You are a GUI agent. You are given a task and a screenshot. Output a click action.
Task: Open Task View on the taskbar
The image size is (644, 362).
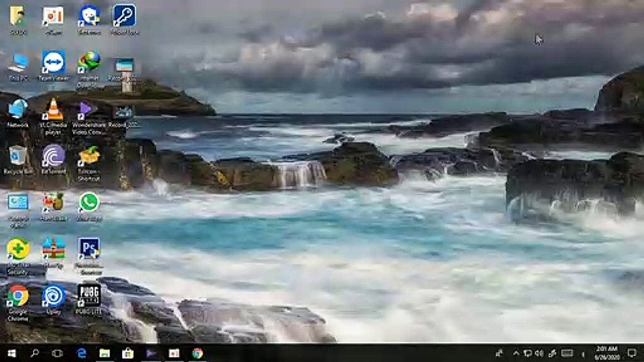(x=57, y=353)
